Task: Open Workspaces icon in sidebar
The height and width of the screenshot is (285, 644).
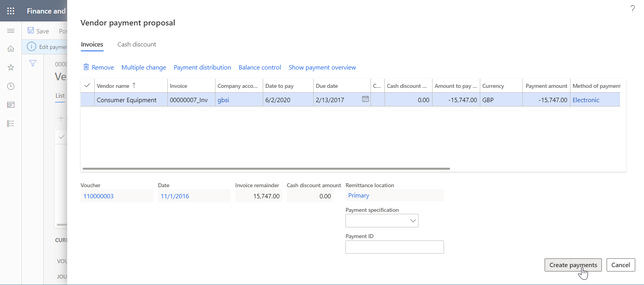Action: tap(11, 105)
